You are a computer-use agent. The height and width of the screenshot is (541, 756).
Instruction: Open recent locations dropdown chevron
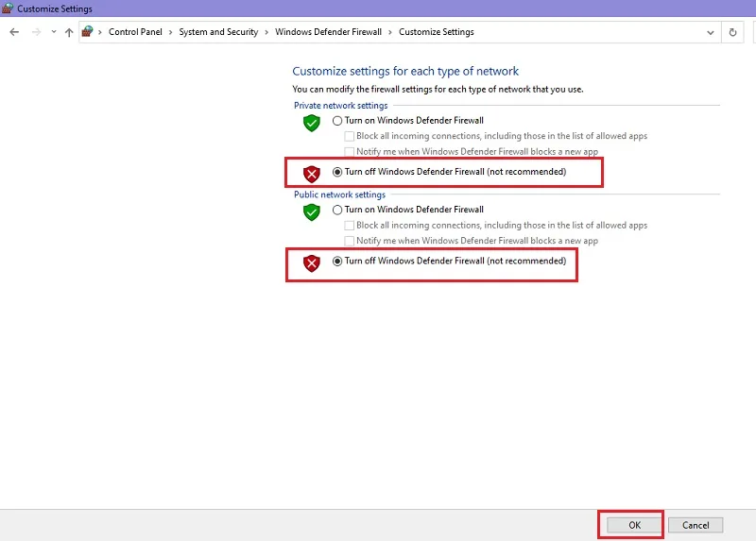54,32
